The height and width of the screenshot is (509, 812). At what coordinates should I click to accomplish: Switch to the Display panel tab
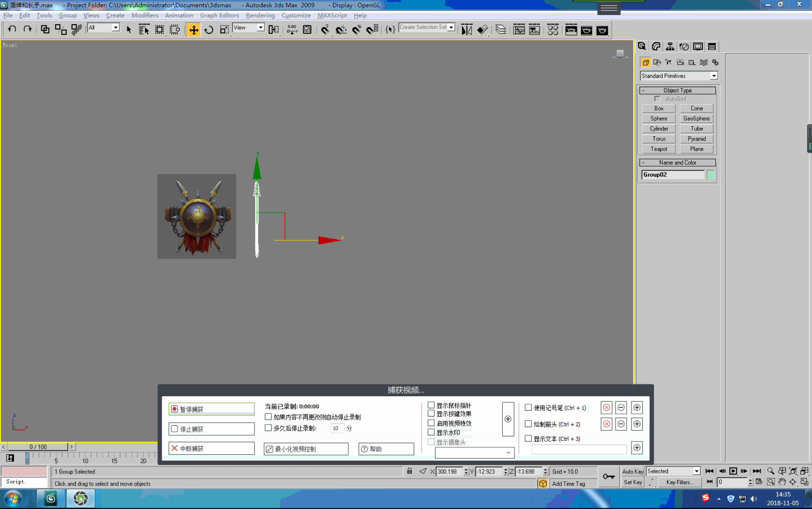click(x=698, y=47)
